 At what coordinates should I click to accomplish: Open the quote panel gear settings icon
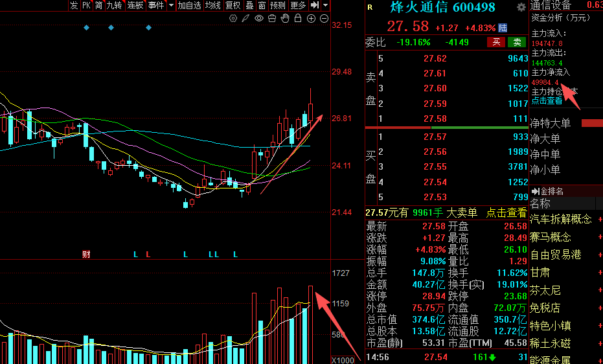(521, 7)
